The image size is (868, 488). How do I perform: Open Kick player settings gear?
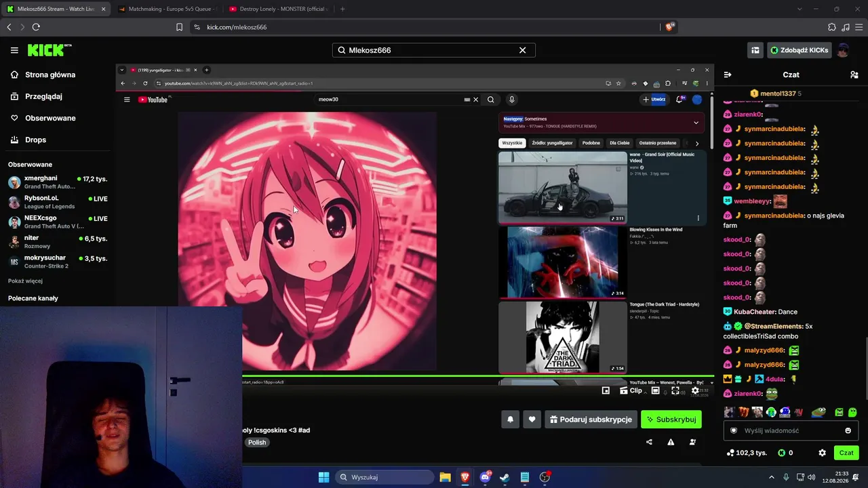695,390
